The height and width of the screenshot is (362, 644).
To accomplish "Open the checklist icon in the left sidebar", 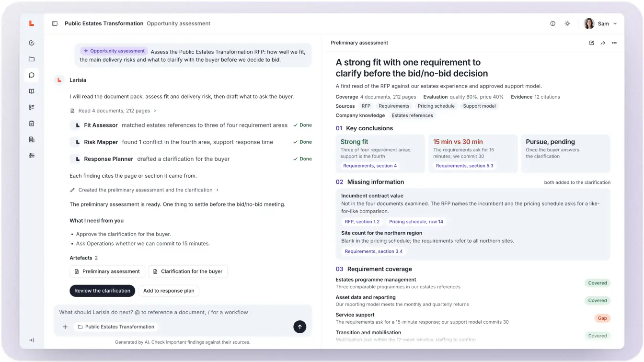I will [32, 107].
